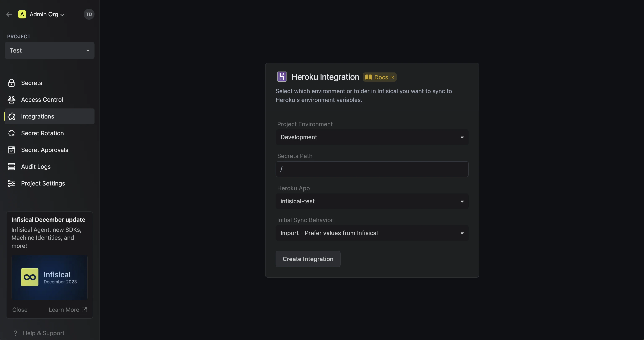
Task: Click the Help & Support question mark icon
Action: [x=15, y=333]
